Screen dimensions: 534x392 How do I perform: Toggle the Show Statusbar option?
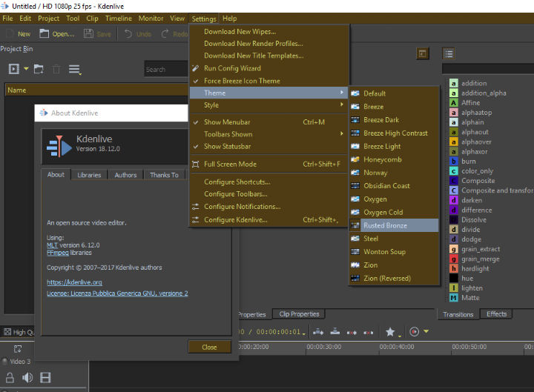(269, 146)
